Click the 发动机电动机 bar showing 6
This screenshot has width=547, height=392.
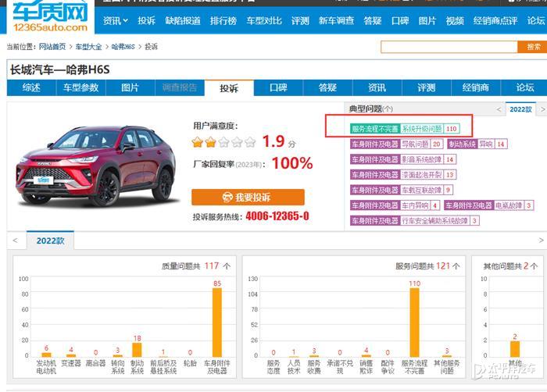click(x=46, y=355)
